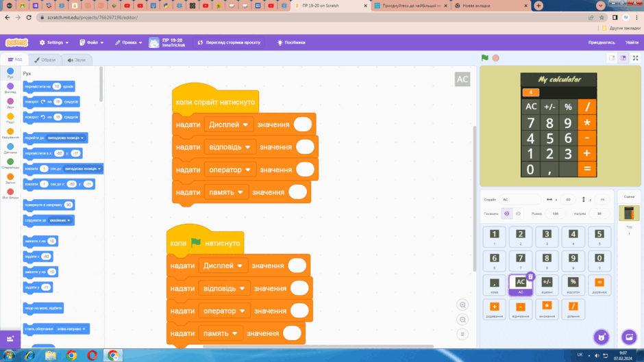Open Windows Start button

tap(8, 355)
